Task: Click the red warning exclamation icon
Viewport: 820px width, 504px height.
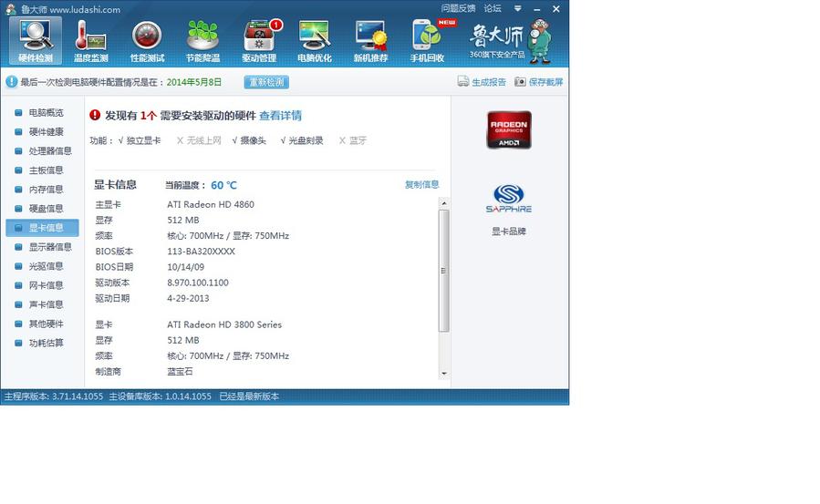Action: [95, 115]
